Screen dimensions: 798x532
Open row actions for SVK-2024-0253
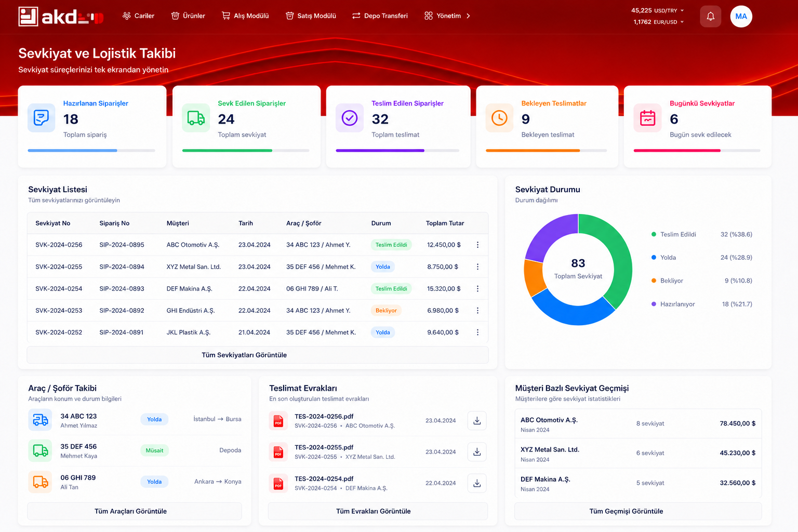[477, 310]
